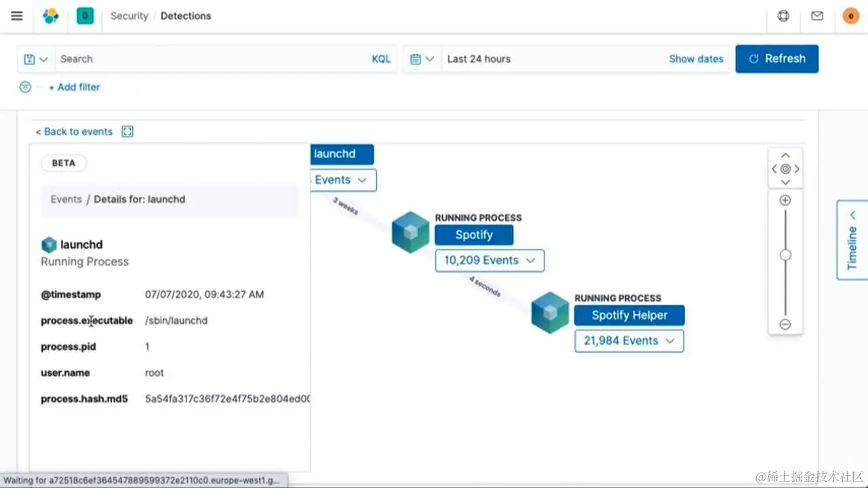Select the Spotify Helper process cube node
The image size is (868, 488).
pos(550,312)
